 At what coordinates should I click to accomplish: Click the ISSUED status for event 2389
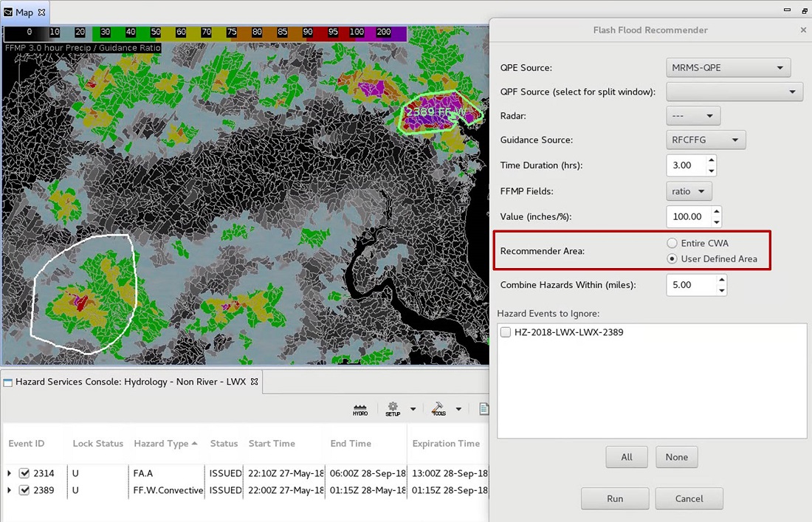point(225,490)
